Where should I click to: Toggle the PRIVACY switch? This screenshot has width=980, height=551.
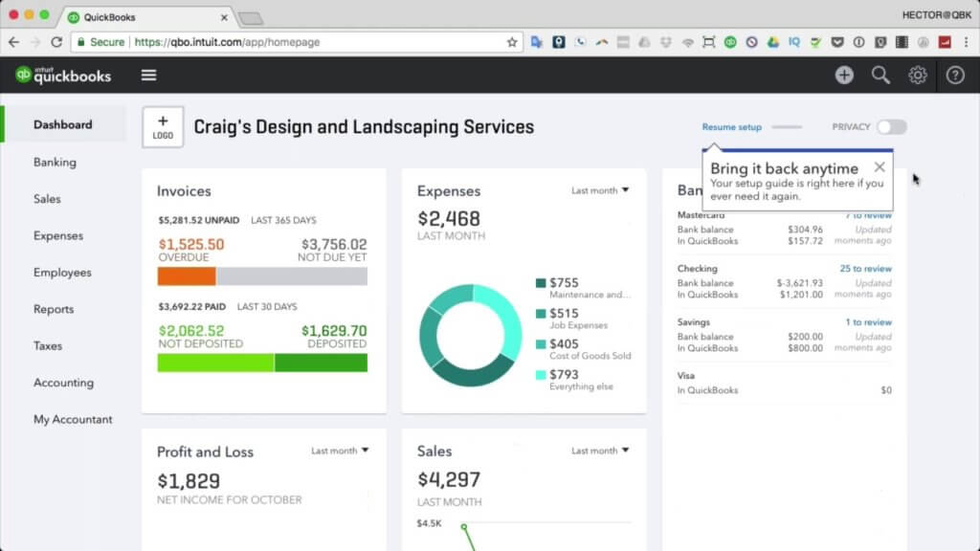point(891,127)
